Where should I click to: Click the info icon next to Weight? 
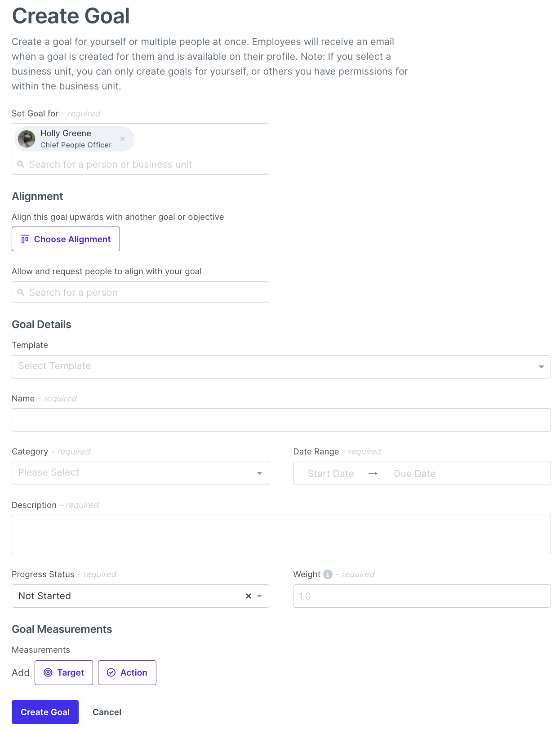[328, 574]
